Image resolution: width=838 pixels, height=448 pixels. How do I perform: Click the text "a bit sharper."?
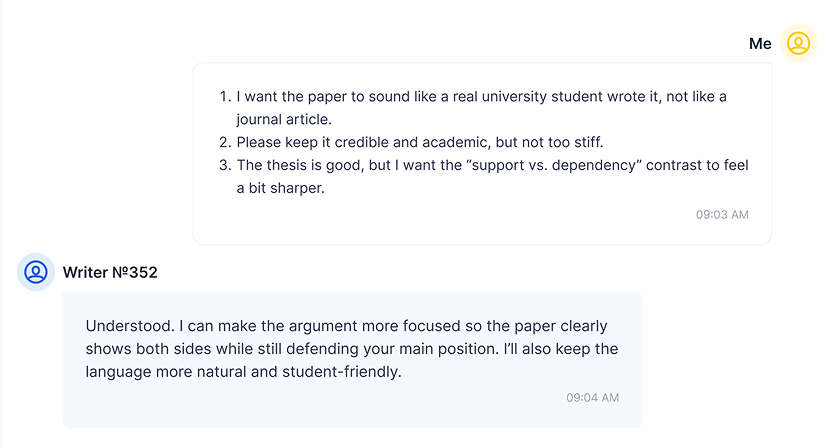280,188
